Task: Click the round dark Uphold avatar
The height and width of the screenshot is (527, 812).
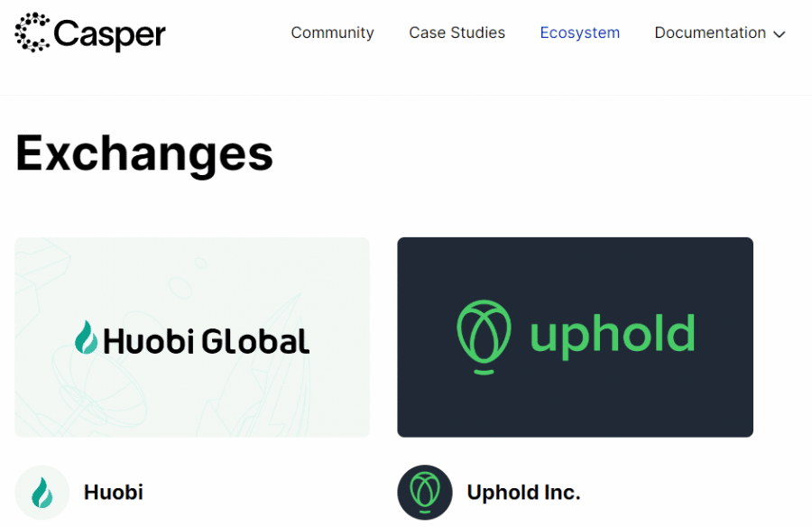Action: (425, 493)
